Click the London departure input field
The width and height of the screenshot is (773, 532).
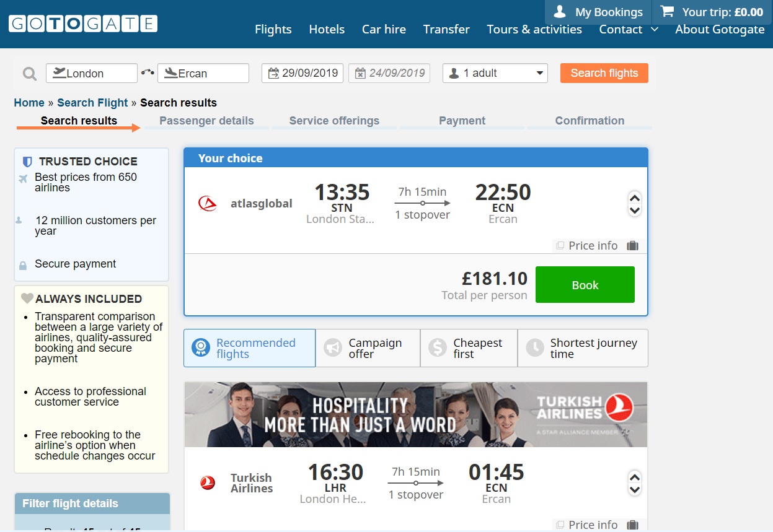92,73
